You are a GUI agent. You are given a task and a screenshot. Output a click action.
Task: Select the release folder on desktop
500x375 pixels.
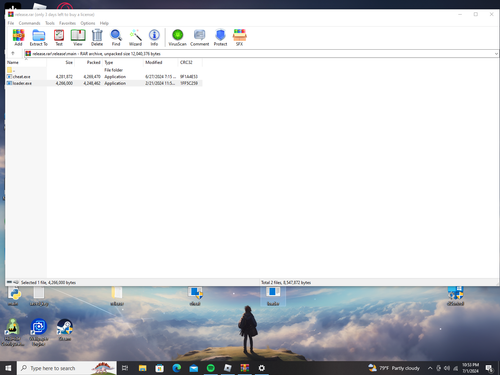(117, 296)
